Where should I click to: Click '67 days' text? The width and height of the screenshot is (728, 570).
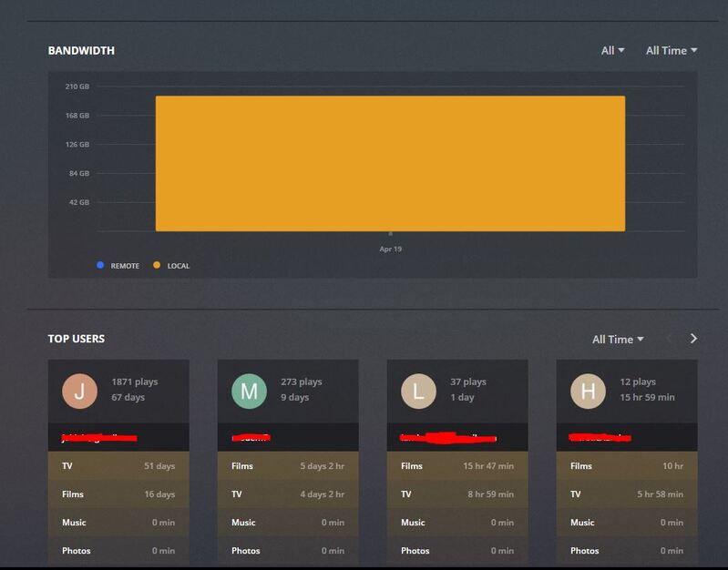click(128, 397)
